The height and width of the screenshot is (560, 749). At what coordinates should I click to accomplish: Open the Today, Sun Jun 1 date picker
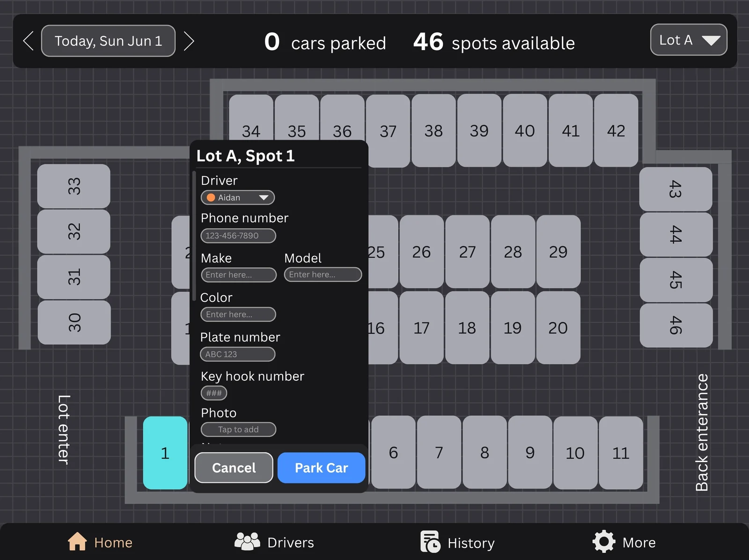[108, 41]
